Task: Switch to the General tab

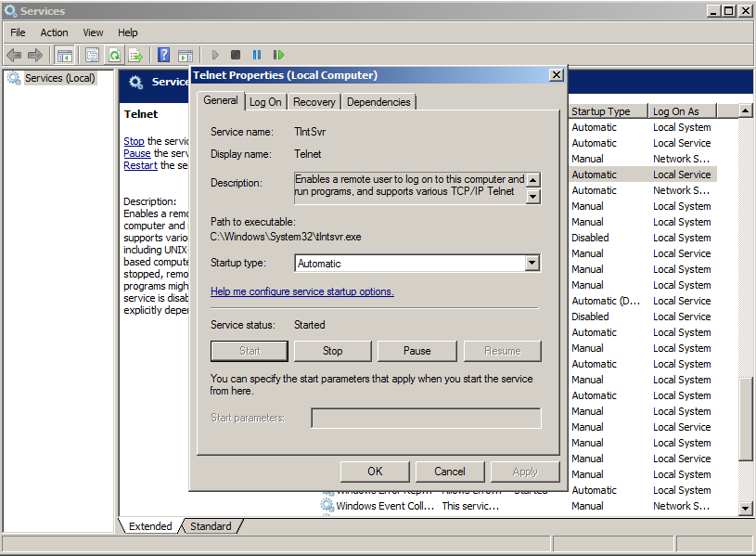Action: tap(221, 100)
